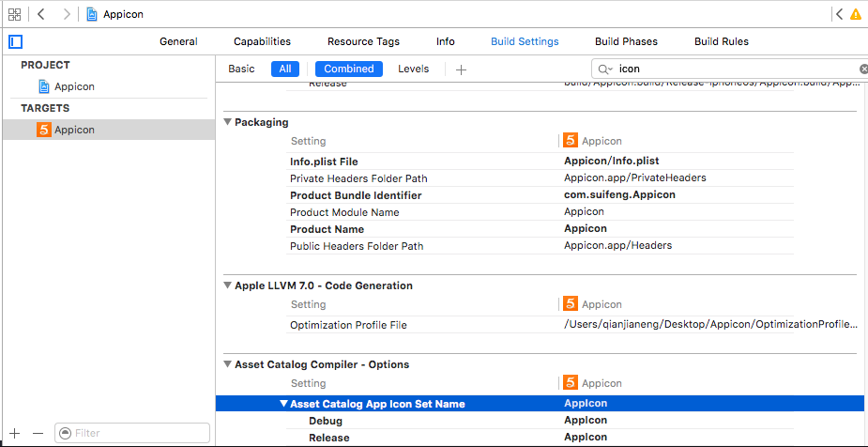The width and height of the screenshot is (868, 447).
Task: Collapse Asset Catalog App Icon Set Name row
Action: pos(284,404)
